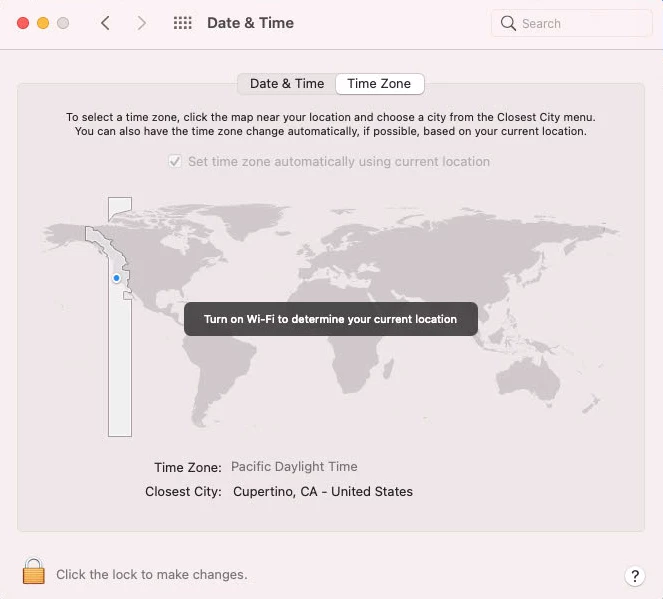Click the grayed-out green zoom button
The height and width of the screenshot is (599, 663).
[x=63, y=23]
